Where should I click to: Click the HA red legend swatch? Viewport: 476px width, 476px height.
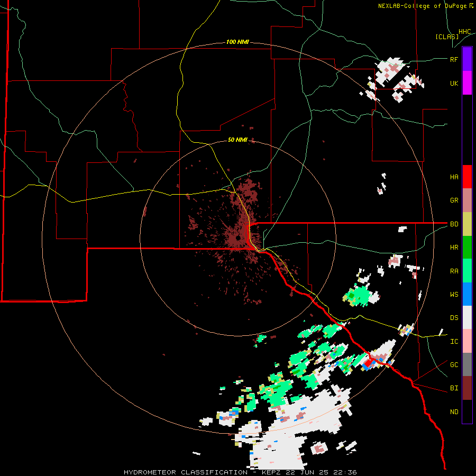click(x=467, y=177)
